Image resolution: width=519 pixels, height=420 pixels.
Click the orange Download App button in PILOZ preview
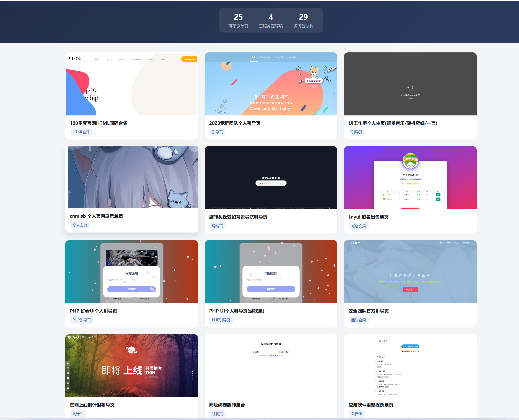189,59
